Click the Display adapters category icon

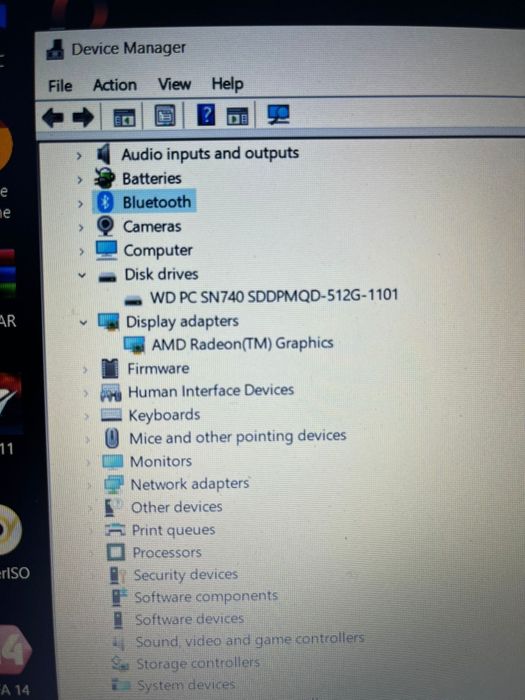pos(109,321)
